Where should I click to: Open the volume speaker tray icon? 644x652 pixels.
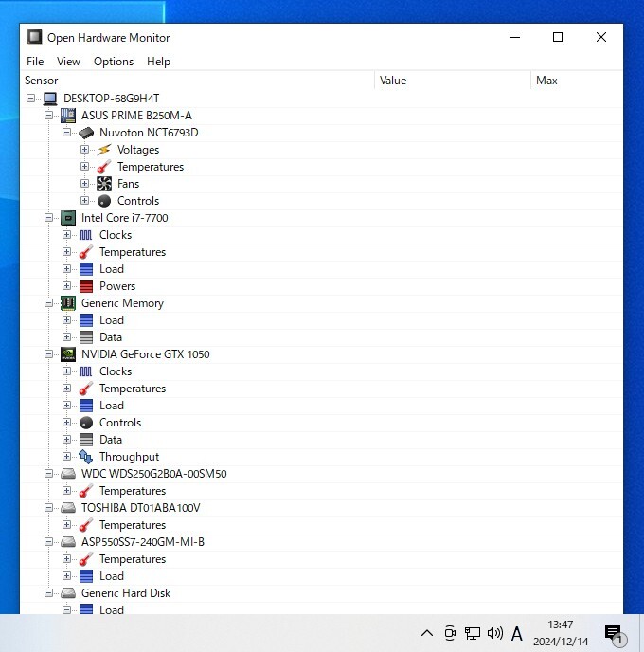pyautogui.click(x=495, y=633)
